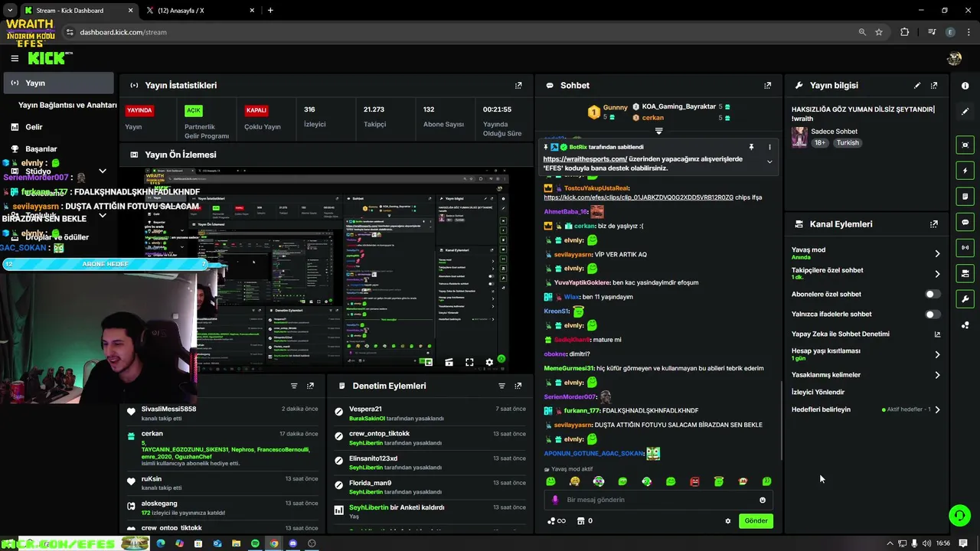Toggle Yalnızca ifadelerle sohbet switch
Image resolution: width=980 pixels, height=551 pixels.
point(932,315)
